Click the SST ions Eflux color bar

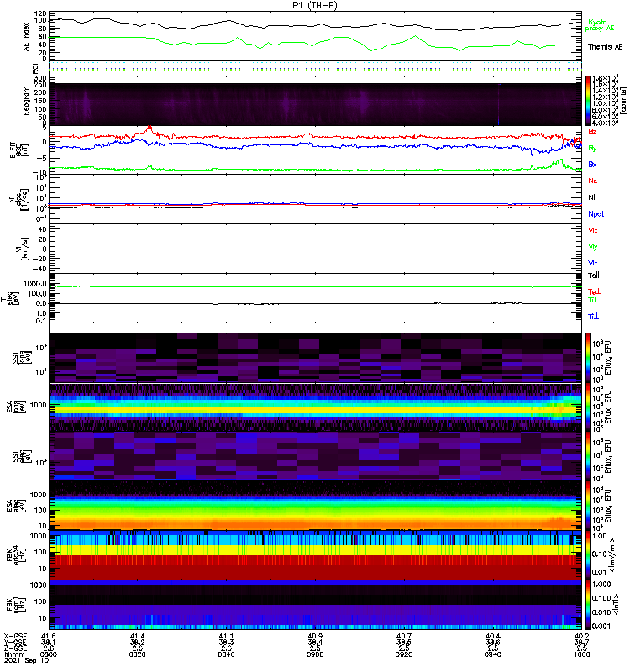pos(588,358)
